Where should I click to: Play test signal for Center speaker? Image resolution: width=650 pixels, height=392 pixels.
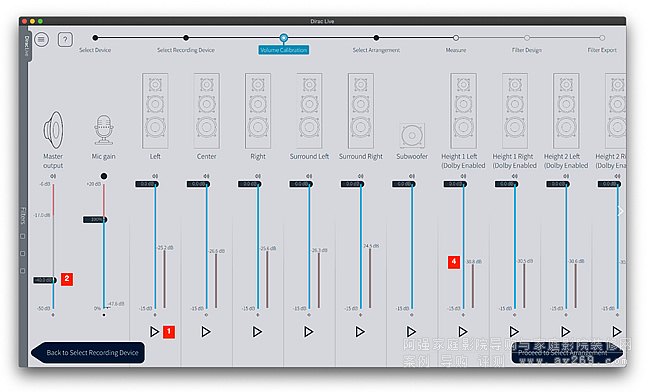(206, 332)
